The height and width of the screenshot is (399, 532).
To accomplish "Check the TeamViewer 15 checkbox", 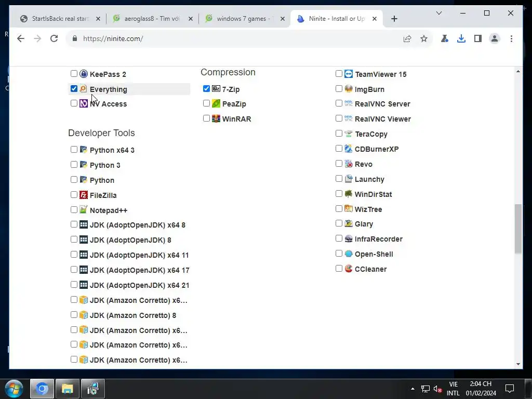I will click(x=339, y=74).
